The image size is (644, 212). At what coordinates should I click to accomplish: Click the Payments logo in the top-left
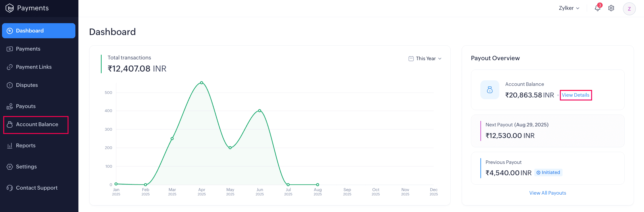9,8
